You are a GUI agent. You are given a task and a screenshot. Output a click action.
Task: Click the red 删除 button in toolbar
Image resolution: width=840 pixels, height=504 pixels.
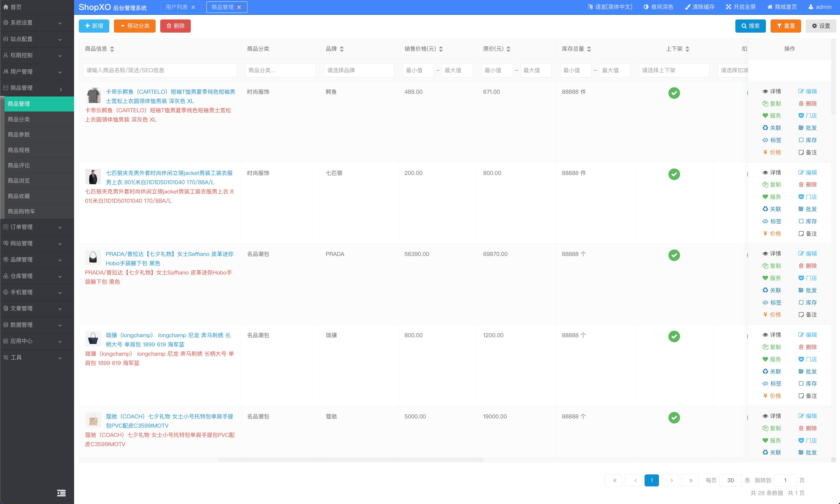pos(175,26)
